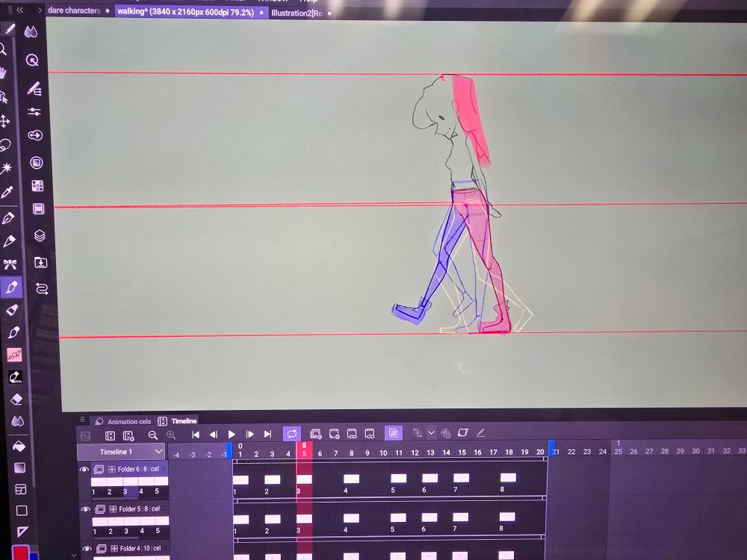Hide the Folder 6 : 8 : cel track

coord(84,469)
